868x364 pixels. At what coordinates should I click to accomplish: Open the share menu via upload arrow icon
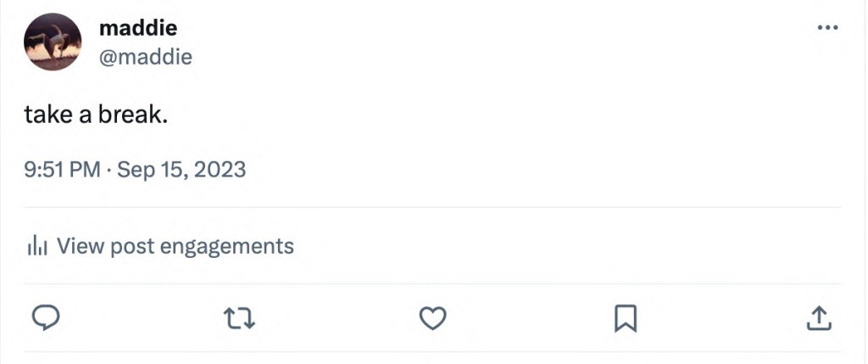[x=818, y=318]
